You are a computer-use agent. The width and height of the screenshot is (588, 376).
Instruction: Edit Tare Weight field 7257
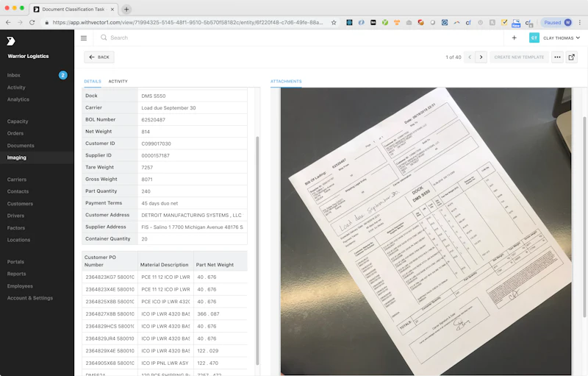click(193, 167)
